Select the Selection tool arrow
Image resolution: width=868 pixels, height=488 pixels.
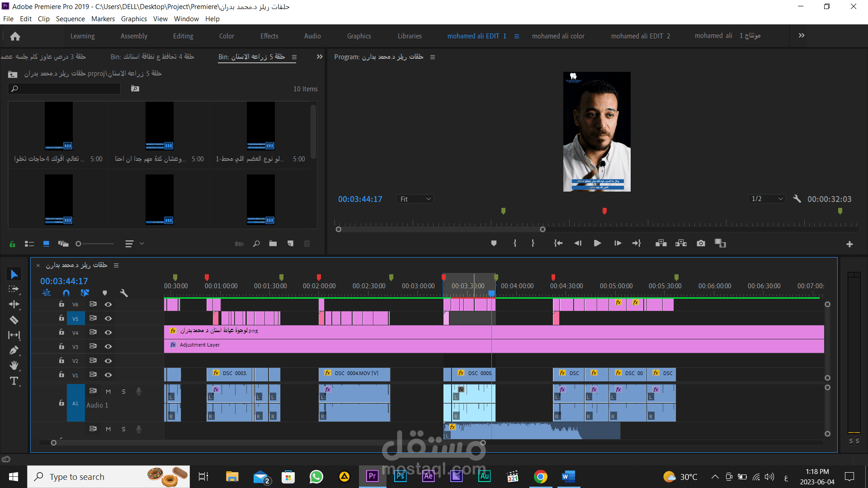(x=14, y=274)
